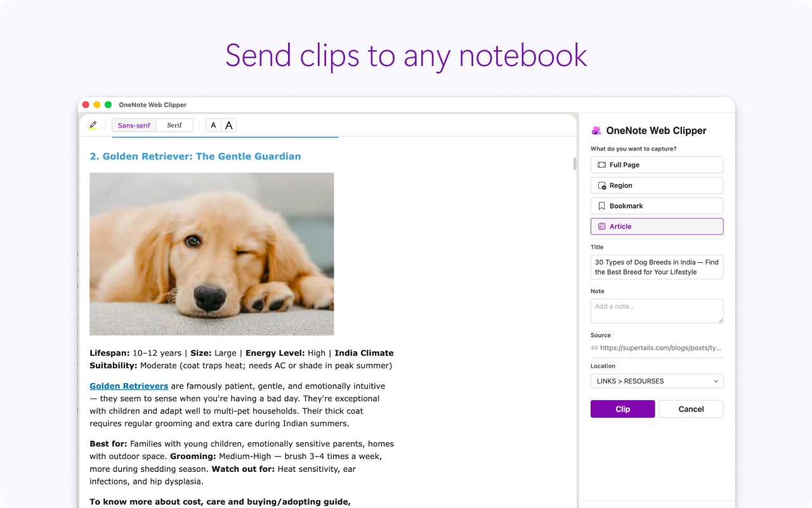
Task: Choose Bookmark capture mode
Action: tap(657, 206)
